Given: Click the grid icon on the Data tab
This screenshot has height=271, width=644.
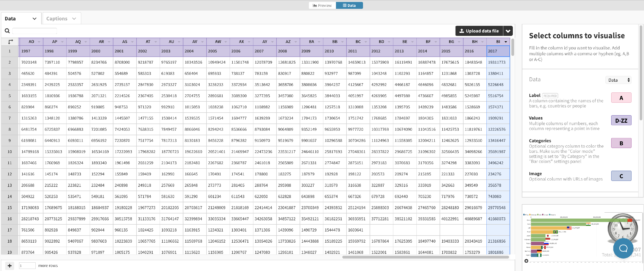Looking at the screenshot, I should click(x=345, y=5).
